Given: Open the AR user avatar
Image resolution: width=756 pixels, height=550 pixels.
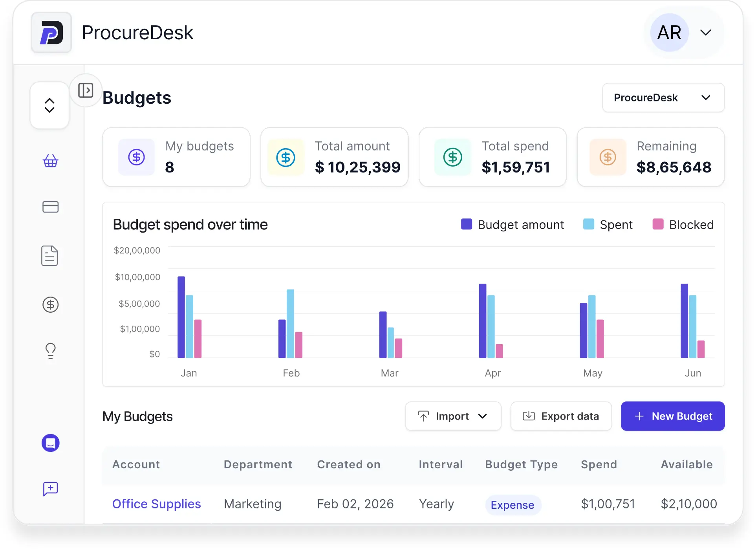Looking at the screenshot, I should (669, 33).
